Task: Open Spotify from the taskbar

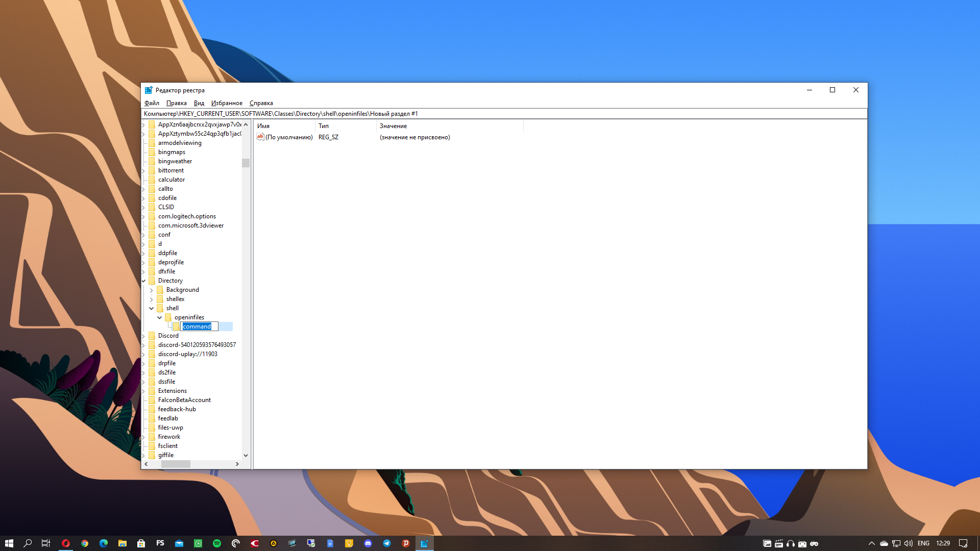Action: 217,543
